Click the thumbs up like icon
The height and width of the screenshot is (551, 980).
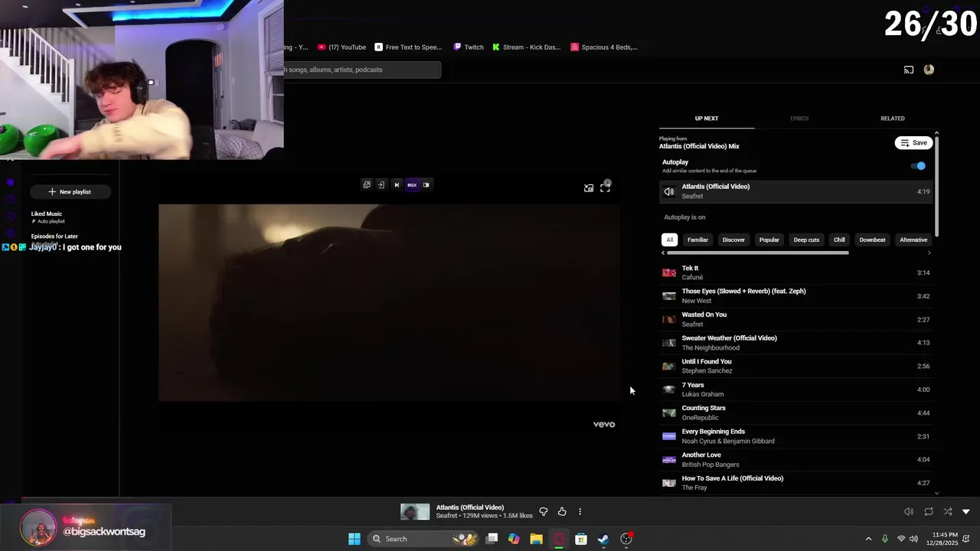pos(562,511)
